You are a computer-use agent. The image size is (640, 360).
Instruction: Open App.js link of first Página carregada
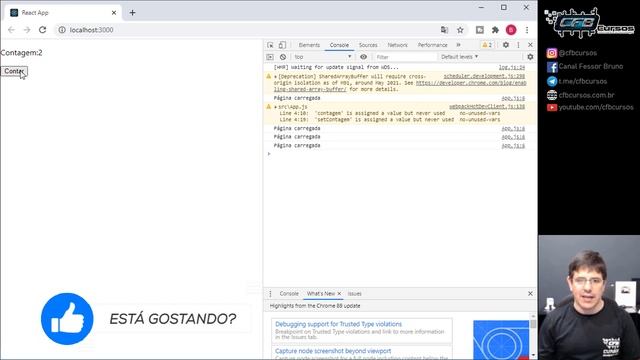coord(513,98)
